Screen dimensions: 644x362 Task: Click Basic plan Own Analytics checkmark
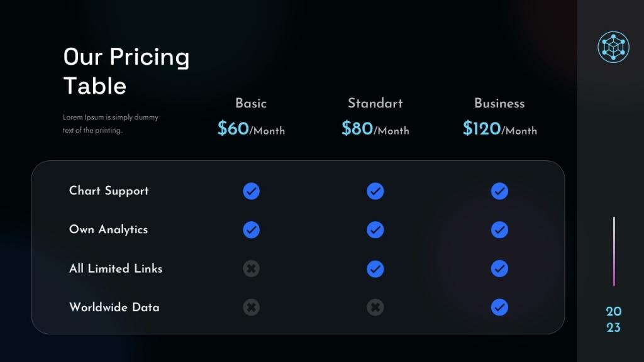[252, 230]
